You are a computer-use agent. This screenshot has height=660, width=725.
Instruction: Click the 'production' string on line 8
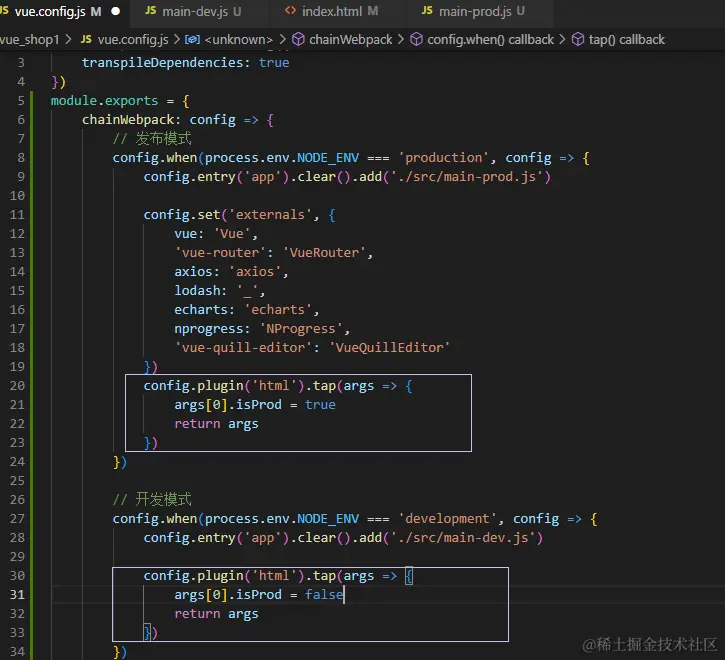[x=444, y=158]
